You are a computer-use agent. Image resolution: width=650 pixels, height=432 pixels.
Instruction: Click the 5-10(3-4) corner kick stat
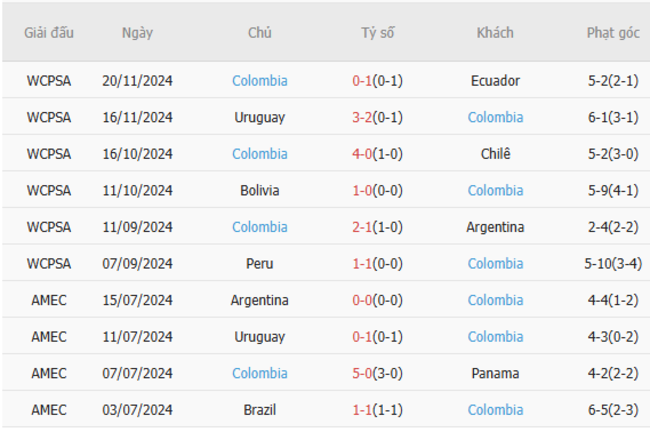coord(612,264)
